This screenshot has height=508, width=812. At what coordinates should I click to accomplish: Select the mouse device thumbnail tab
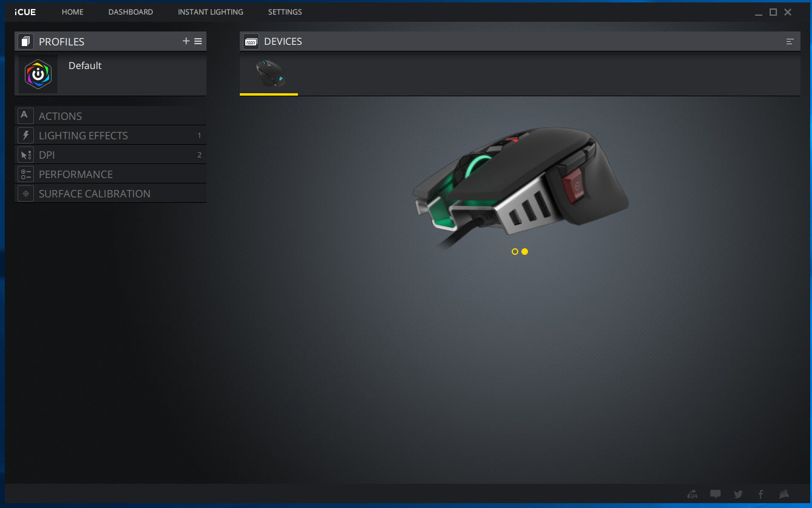pos(269,74)
